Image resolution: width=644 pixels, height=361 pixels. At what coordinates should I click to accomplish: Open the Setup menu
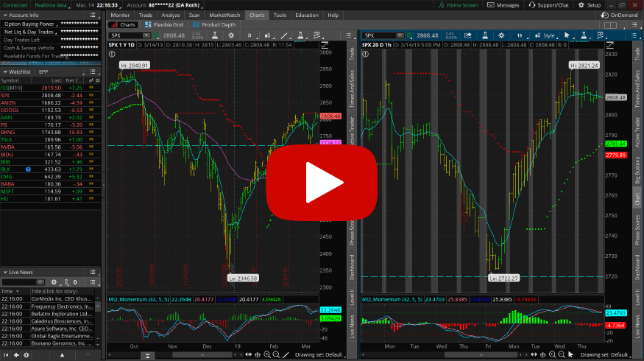coord(590,5)
